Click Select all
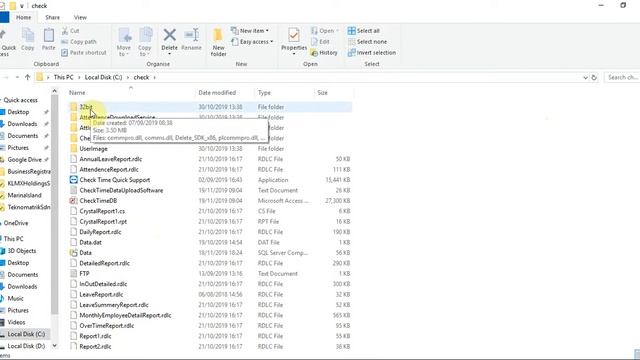Screen dimensions: 640x360 pos(364,31)
